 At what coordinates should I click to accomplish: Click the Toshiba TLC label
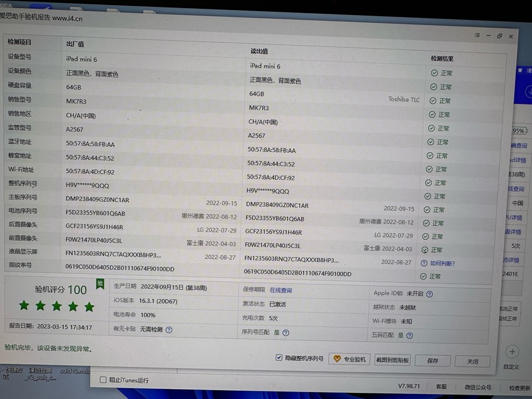pos(404,99)
